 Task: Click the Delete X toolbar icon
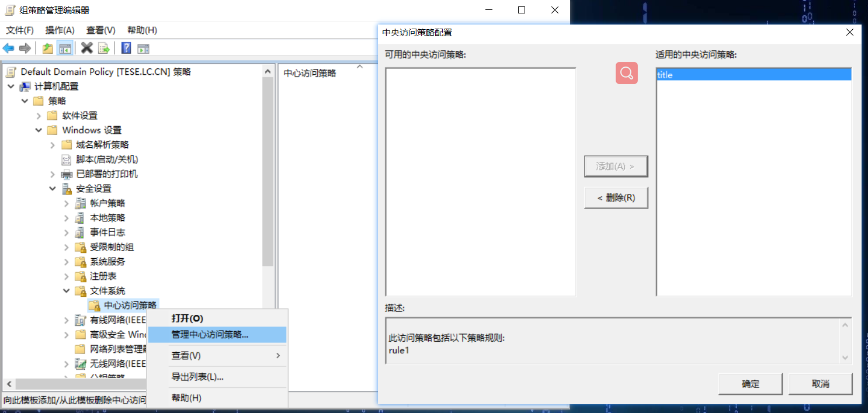[87, 48]
